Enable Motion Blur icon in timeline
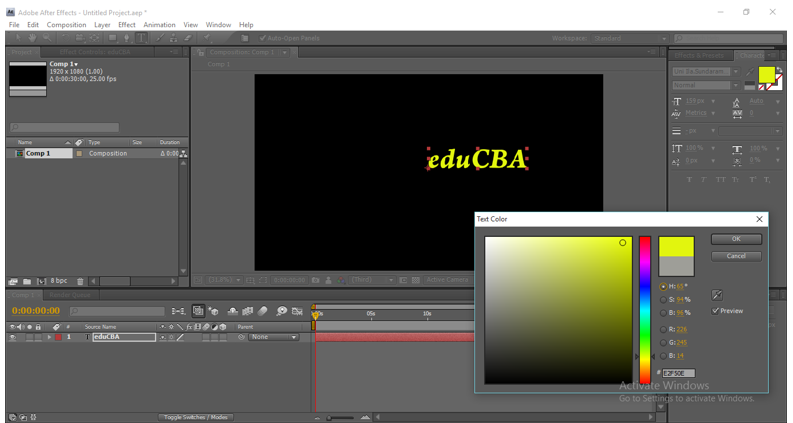This screenshot has height=423, width=793. point(262,311)
